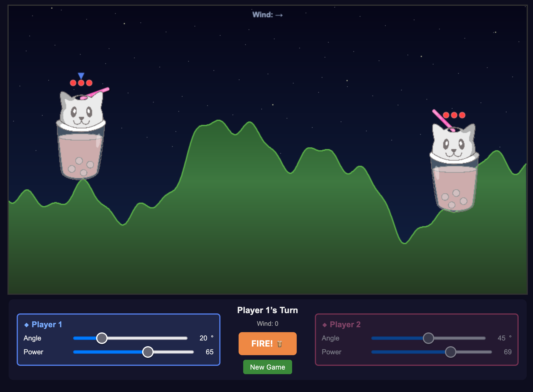The width and height of the screenshot is (533, 392).
Task: Click Player 1's red health dots
Action: coord(81,83)
